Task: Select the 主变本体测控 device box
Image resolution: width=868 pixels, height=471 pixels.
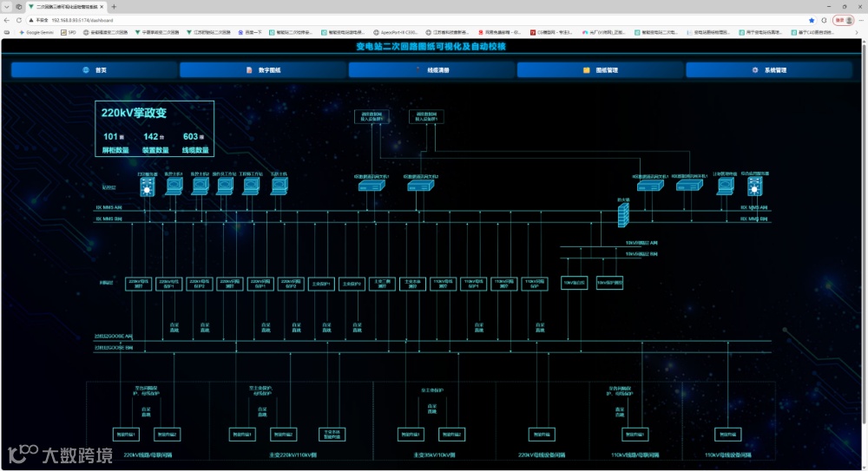Action: [x=412, y=284]
